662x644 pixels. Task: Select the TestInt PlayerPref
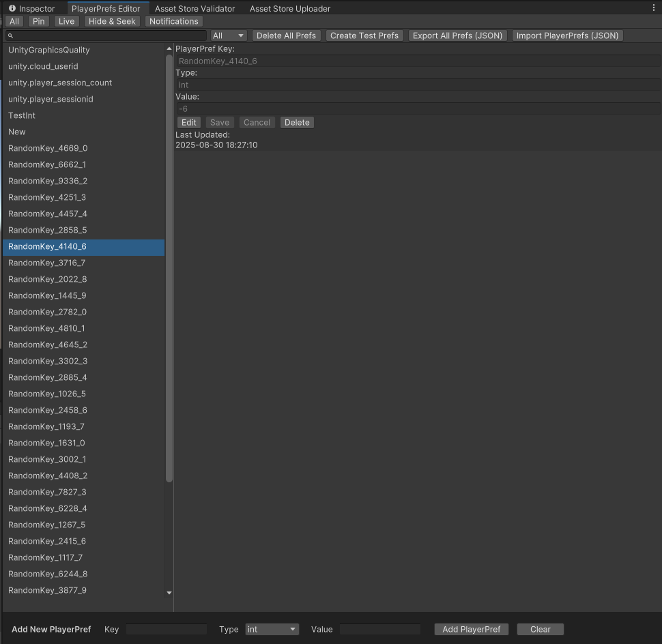[x=22, y=115]
